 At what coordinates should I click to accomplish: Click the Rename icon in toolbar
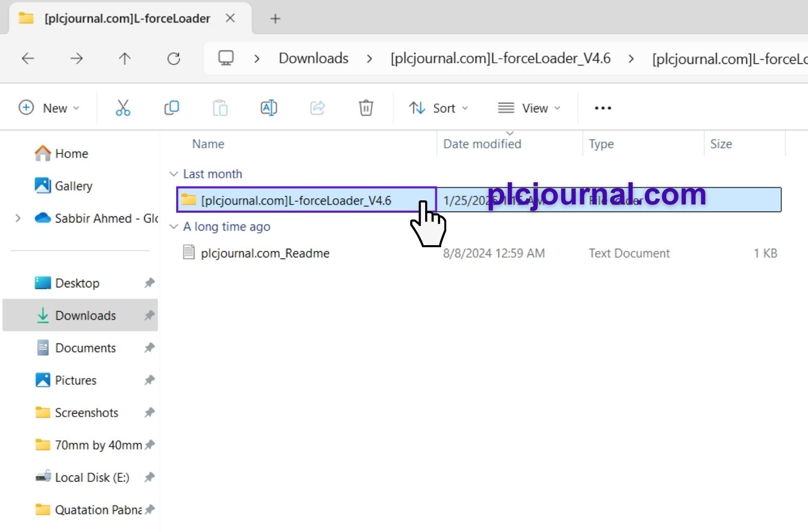pyautogui.click(x=269, y=108)
